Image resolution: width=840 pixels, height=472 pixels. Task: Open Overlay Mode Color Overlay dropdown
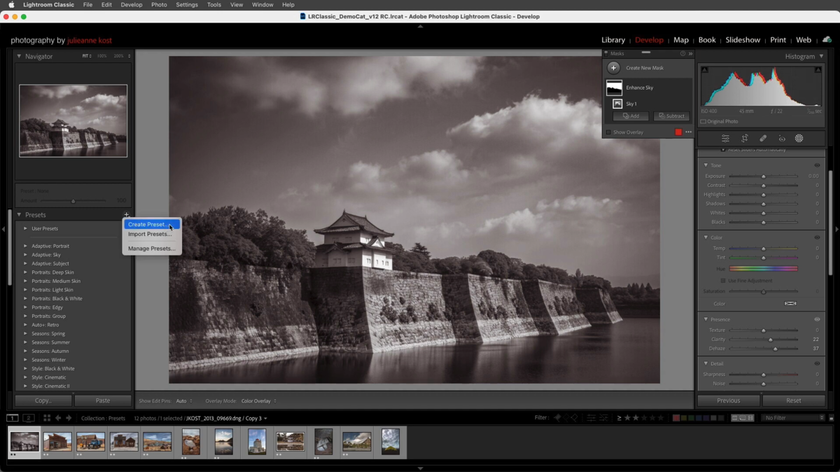pos(259,401)
